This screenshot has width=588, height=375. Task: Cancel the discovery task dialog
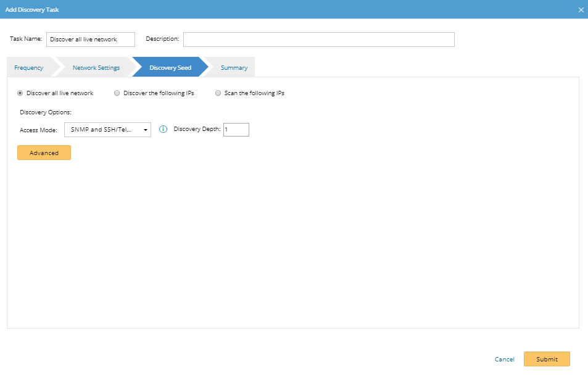point(504,359)
